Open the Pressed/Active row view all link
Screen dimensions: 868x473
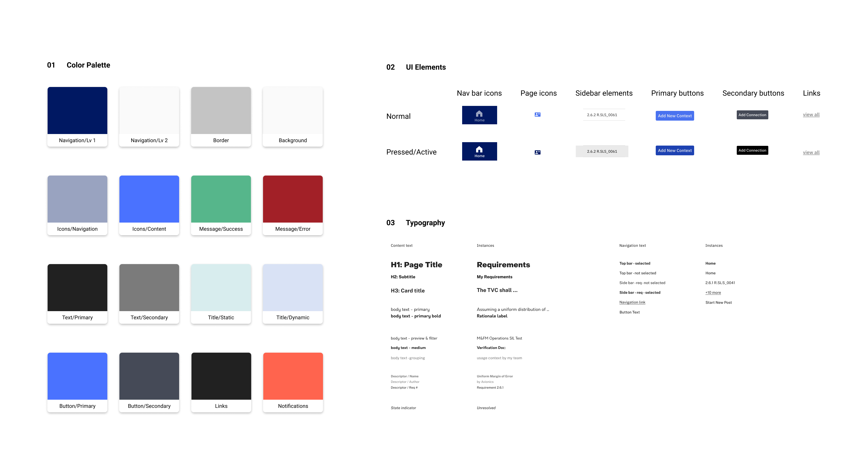(811, 152)
